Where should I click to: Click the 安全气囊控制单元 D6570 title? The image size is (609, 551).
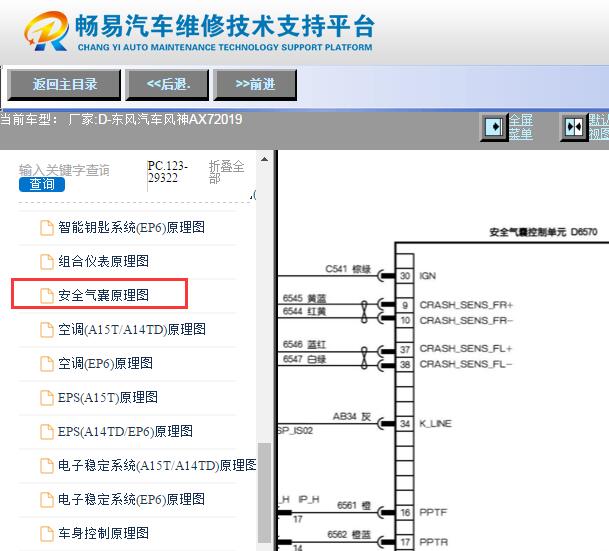coord(543,232)
